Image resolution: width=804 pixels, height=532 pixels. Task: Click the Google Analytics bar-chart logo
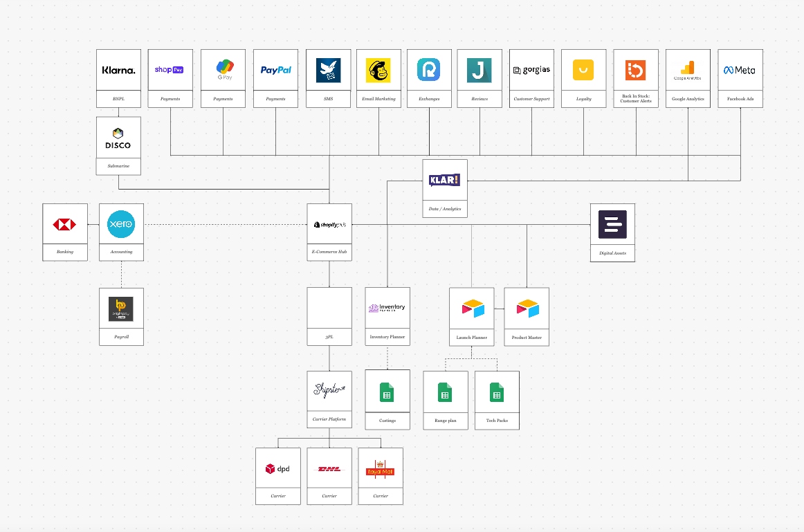[x=687, y=70]
